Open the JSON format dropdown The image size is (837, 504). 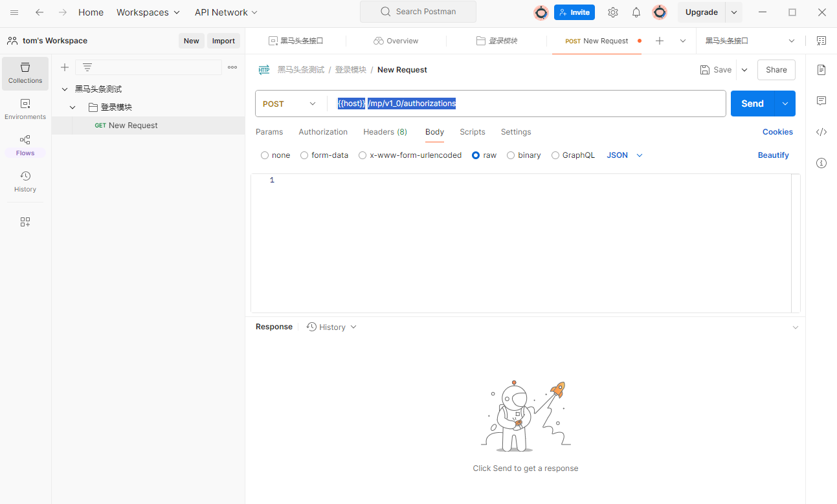[x=625, y=155]
